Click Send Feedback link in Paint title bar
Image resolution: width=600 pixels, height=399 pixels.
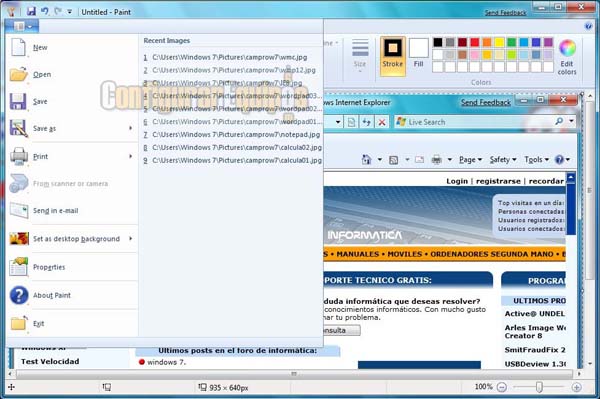coord(505,13)
